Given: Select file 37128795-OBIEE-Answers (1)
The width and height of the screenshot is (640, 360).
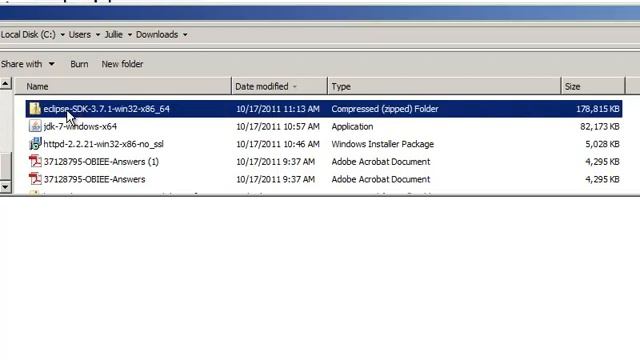Looking at the screenshot, I should coord(101,162).
